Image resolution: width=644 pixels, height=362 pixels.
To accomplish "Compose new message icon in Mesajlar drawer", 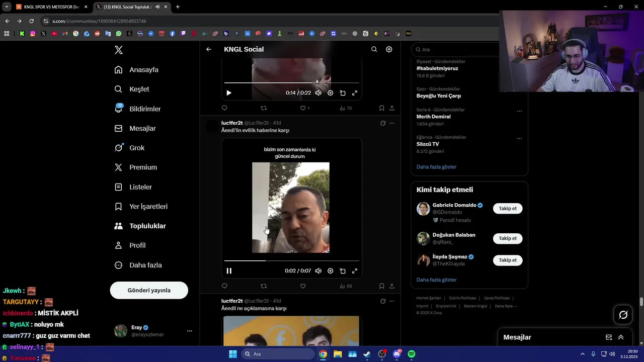I will (x=609, y=337).
